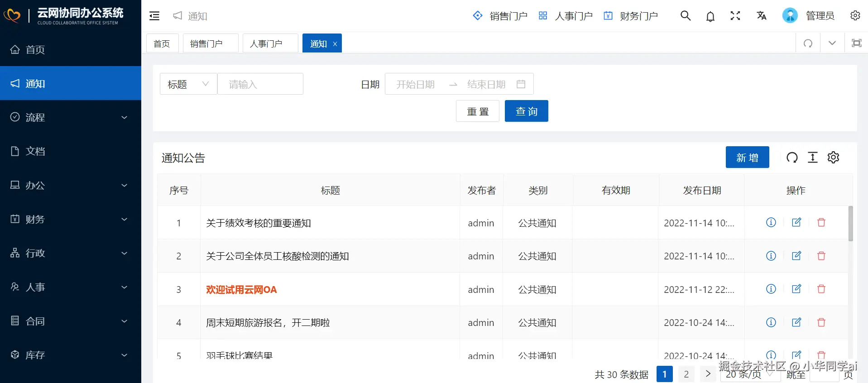Switch to the 人事门户 tab

pyautogui.click(x=270, y=43)
